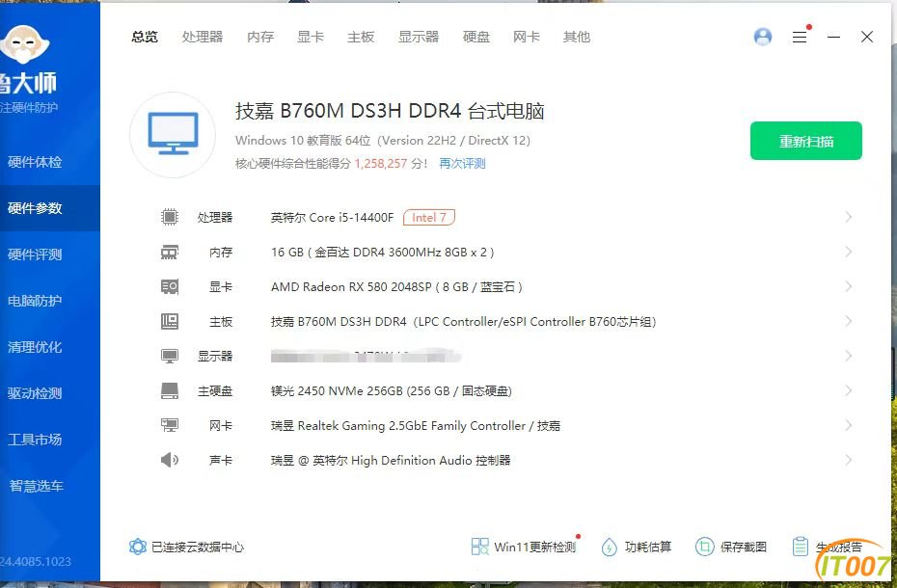Switch to the 硬盘 tab
This screenshot has height=588, width=897.
[x=476, y=38]
